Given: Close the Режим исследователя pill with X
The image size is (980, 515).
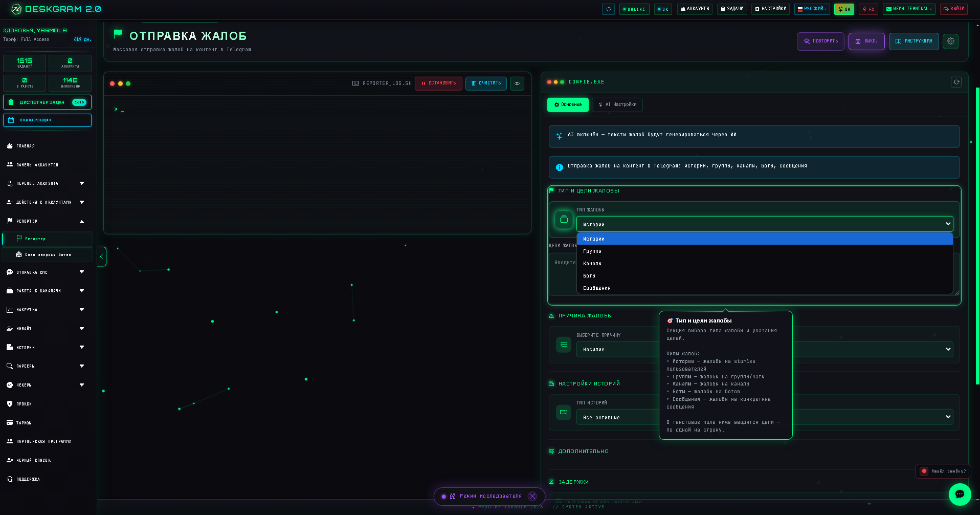Looking at the screenshot, I should point(532,496).
